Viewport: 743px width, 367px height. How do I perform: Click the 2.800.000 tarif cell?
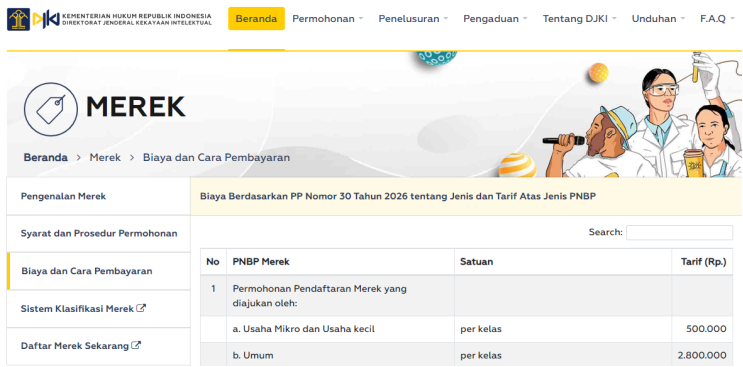pyautogui.click(x=702, y=355)
